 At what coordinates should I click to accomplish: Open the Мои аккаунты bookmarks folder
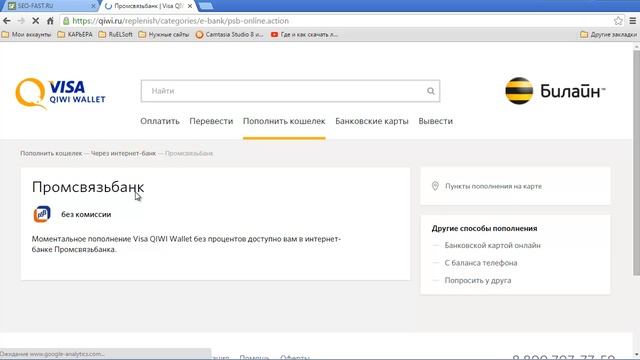click(27, 35)
